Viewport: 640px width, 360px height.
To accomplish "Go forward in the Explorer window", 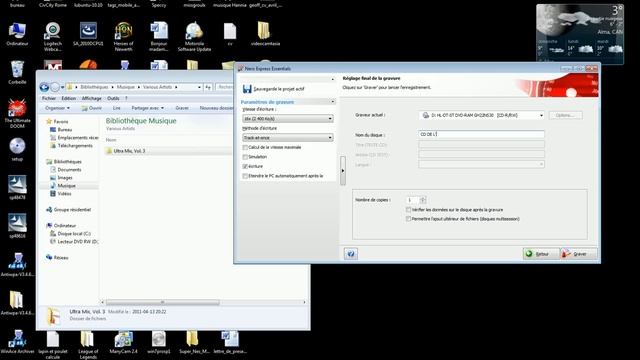I will point(55,87).
